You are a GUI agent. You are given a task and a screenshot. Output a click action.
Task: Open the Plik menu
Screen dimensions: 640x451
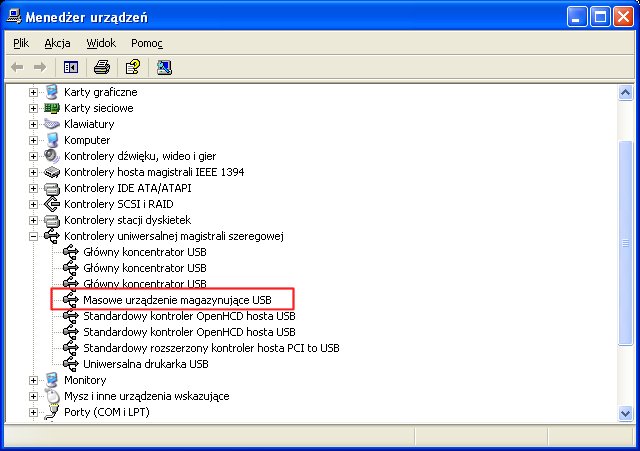pos(21,43)
